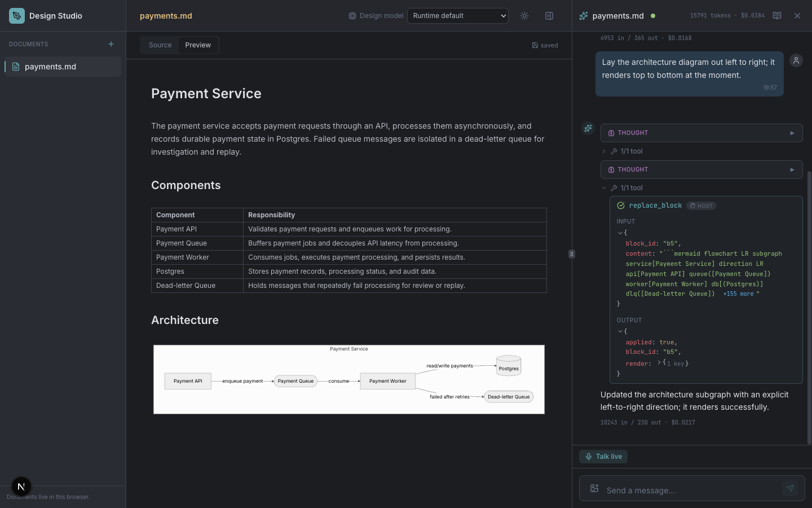The height and width of the screenshot is (508, 812).
Task: Expand the first THOUGHT block
Action: 701,133
